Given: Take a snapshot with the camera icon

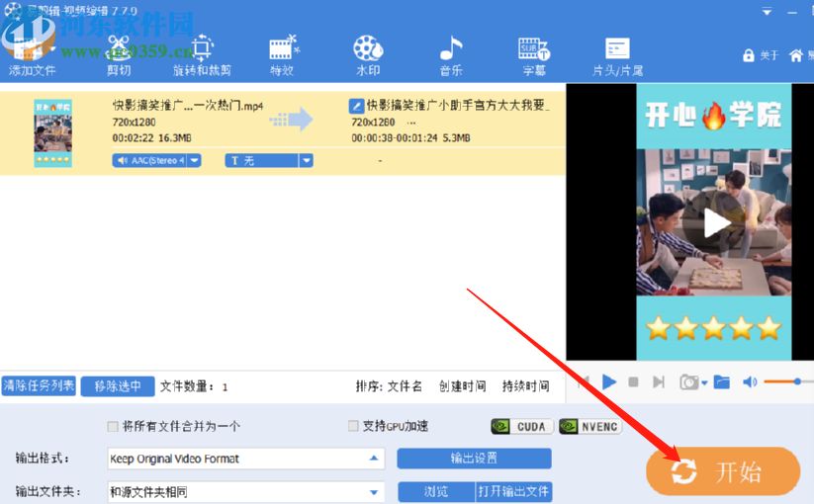Looking at the screenshot, I should coord(689,382).
